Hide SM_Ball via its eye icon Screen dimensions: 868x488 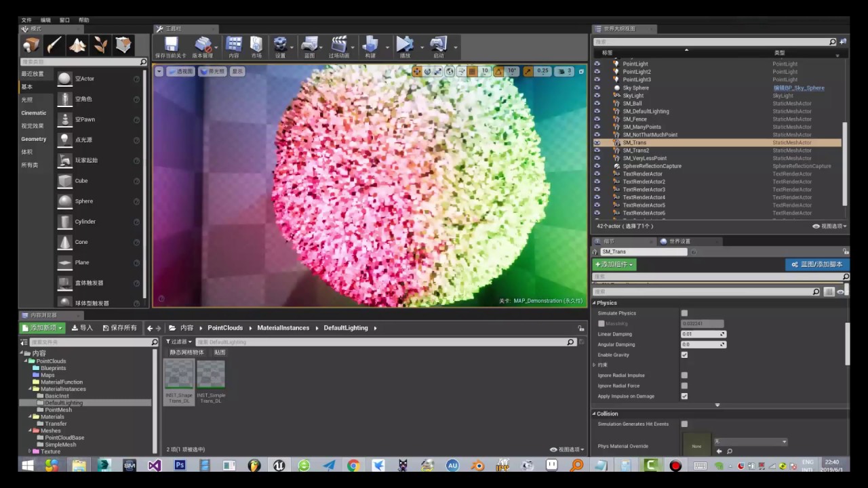(597, 104)
